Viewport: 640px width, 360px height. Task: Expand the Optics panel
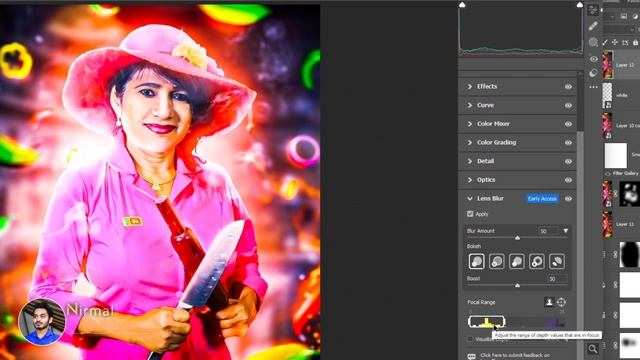pyautogui.click(x=470, y=180)
